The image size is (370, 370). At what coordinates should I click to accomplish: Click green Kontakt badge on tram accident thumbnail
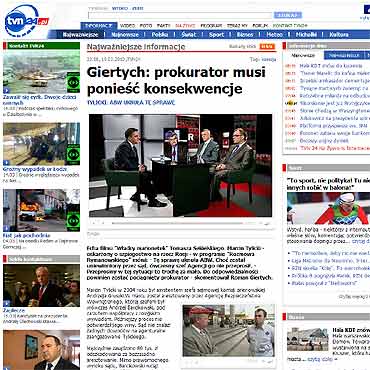[x=73, y=154]
